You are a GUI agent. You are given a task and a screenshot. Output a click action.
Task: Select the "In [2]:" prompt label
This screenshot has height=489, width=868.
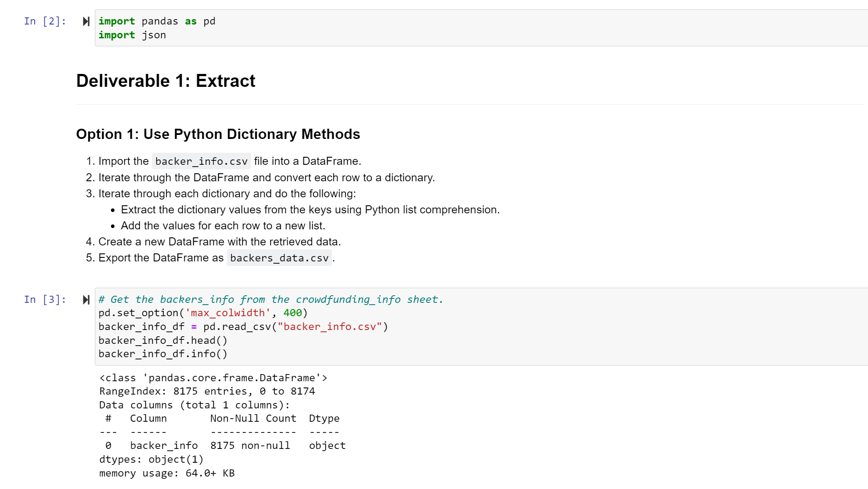point(45,21)
